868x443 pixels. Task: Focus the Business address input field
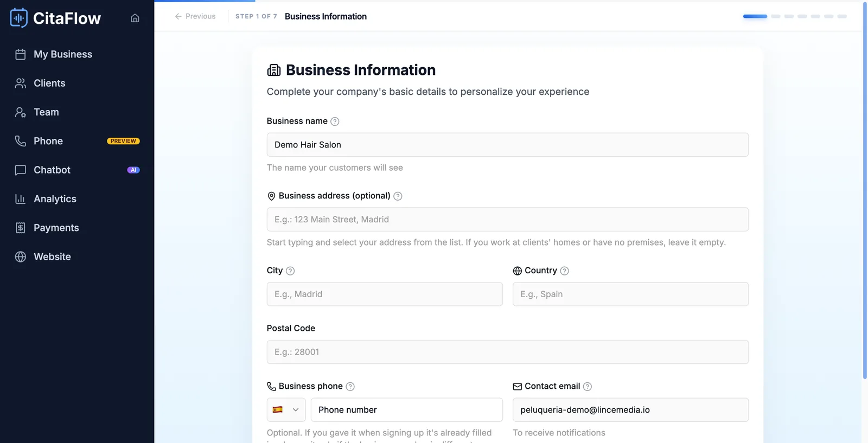507,220
